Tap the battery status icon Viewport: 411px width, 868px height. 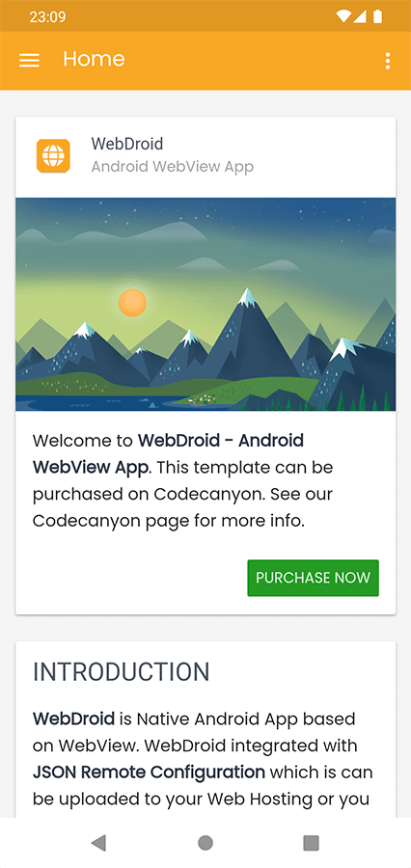click(x=378, y=16)
